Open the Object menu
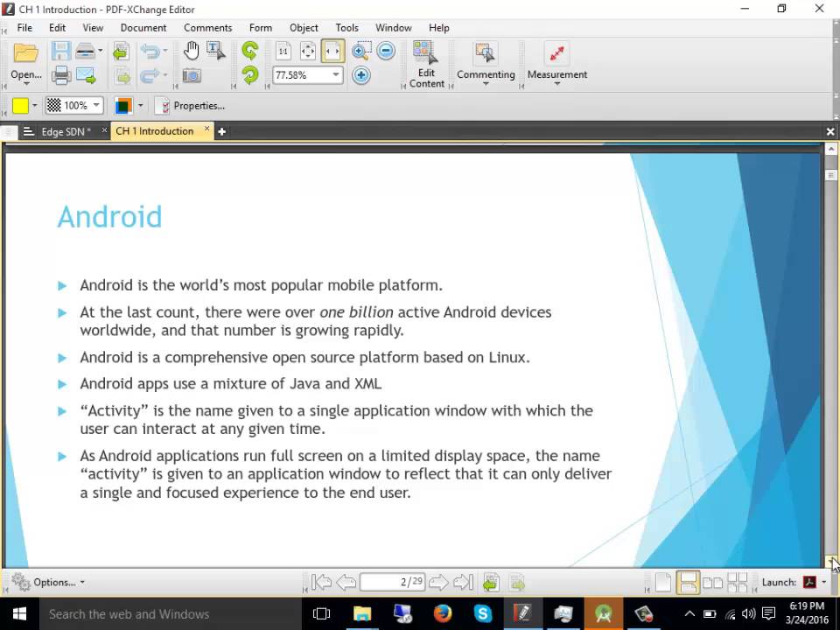Screen dimensions: 840x630 point(304,28)
